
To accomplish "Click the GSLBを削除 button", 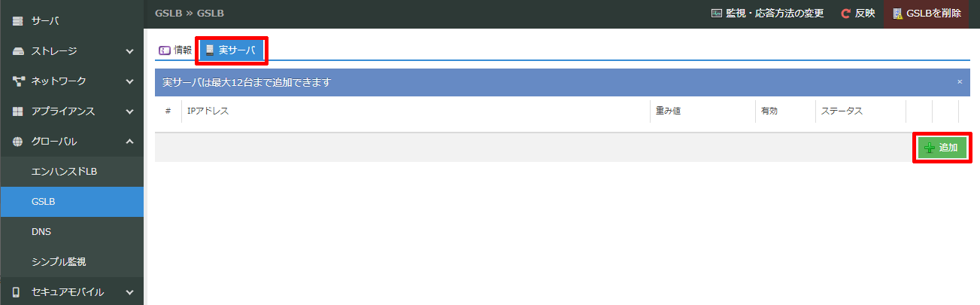I will click(x=927, y=14).
